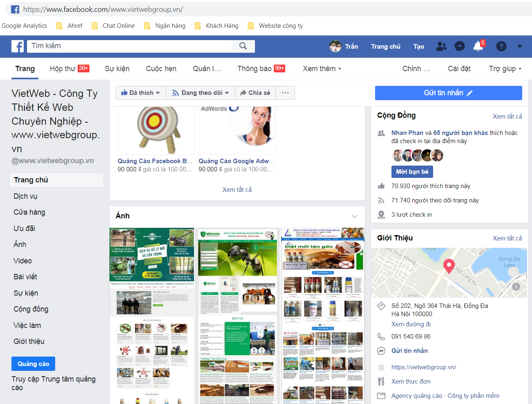The image size is (532, 404).
Task: Click the phone icon beside 091 540 69 86
Action: (381, 336)
